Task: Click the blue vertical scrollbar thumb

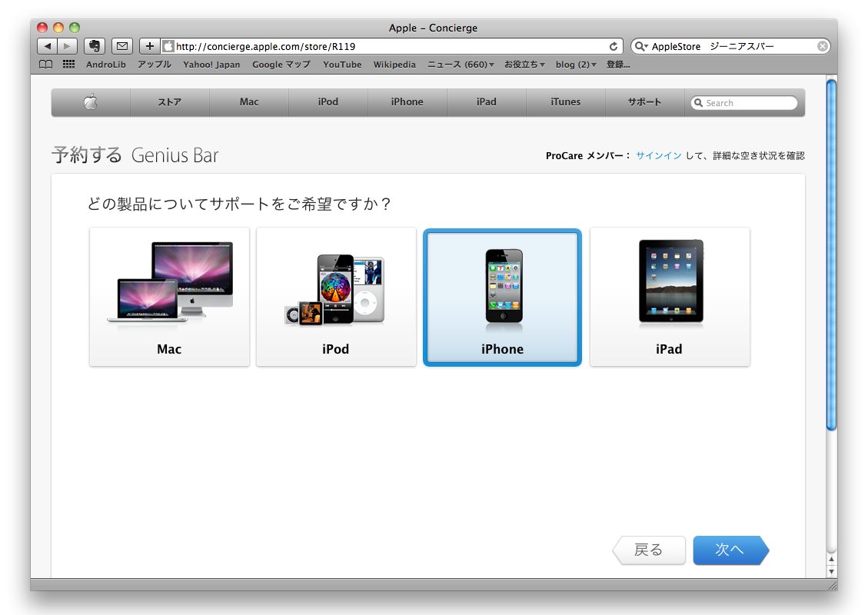Action: (x=831, y=254)
